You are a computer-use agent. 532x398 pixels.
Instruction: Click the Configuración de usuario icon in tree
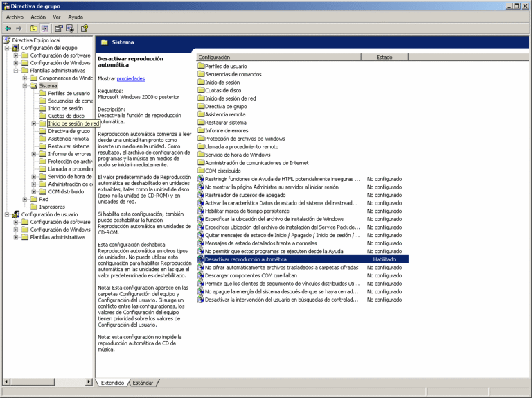click(x=15, y=214)
